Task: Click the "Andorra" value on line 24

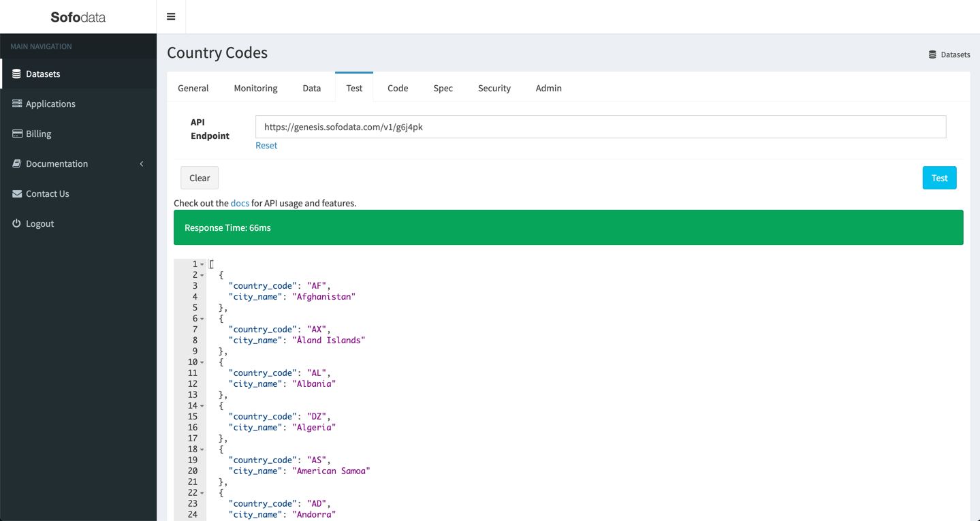Action: coord(315,515)
